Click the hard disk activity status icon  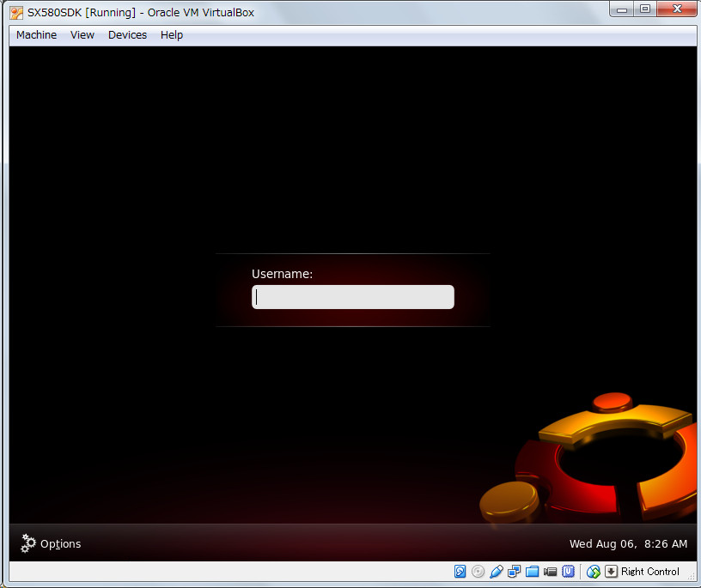pyautogui.click(x=460, y=572)
